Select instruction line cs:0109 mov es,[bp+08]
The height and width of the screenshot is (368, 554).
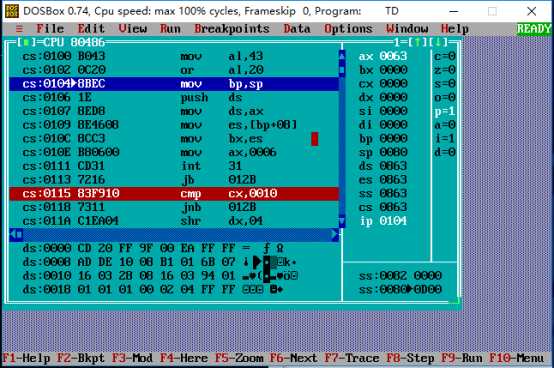point(174,125)
